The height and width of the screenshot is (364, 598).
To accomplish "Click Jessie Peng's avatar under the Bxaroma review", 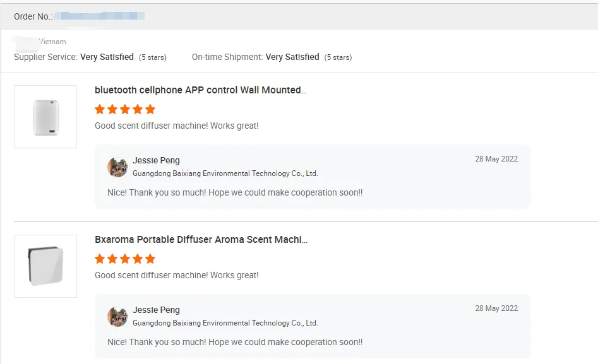I will pyautogui.click(x=117, y=317).
